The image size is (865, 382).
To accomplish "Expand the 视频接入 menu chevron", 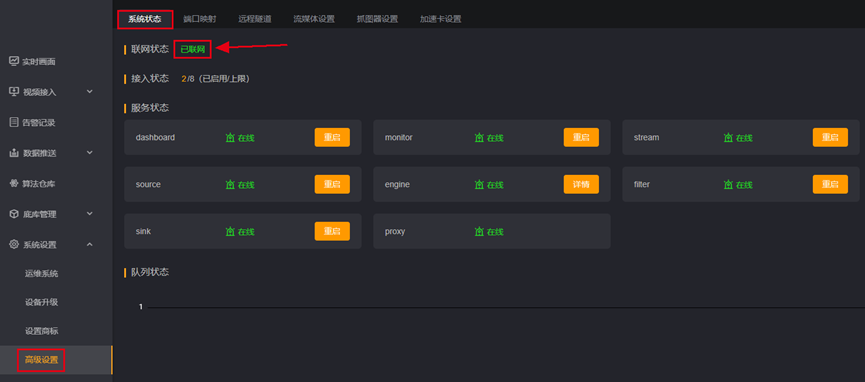I will pos(90,92).
